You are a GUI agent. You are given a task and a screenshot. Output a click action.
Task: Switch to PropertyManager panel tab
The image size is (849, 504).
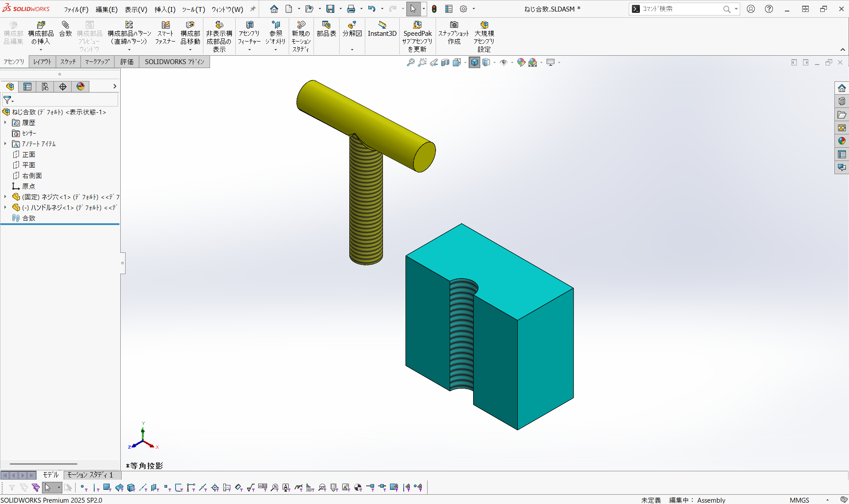click(27, 87)
